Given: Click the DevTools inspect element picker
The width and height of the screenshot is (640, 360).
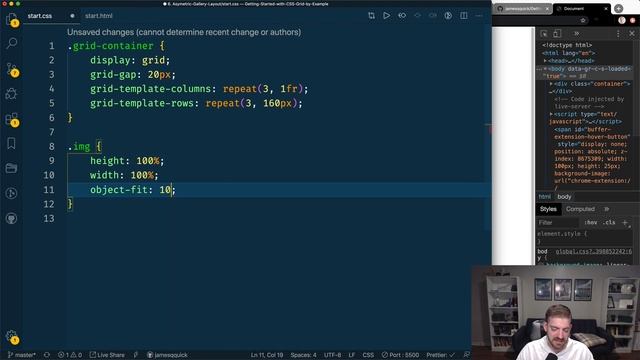Looking at the screenshot, I should (x=544, y=33).
